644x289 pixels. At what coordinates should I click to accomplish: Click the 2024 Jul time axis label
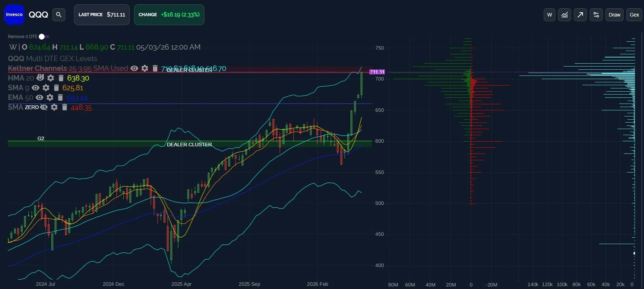46,284
